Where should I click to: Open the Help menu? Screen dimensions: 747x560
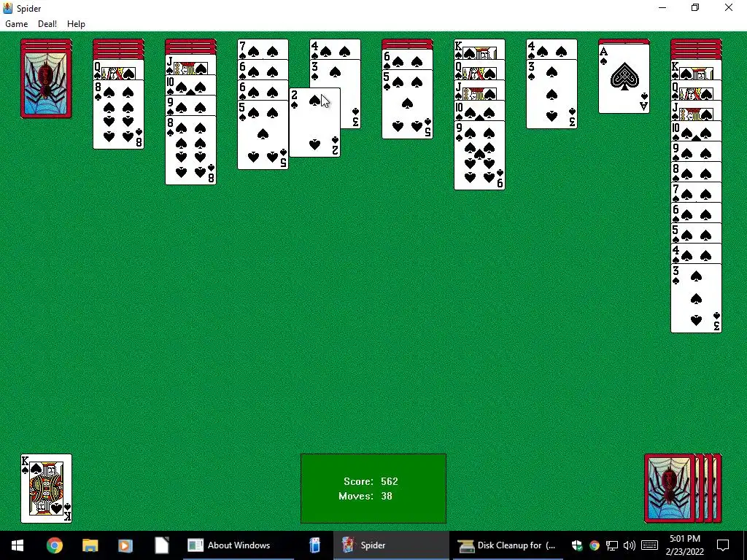[76, 24]
